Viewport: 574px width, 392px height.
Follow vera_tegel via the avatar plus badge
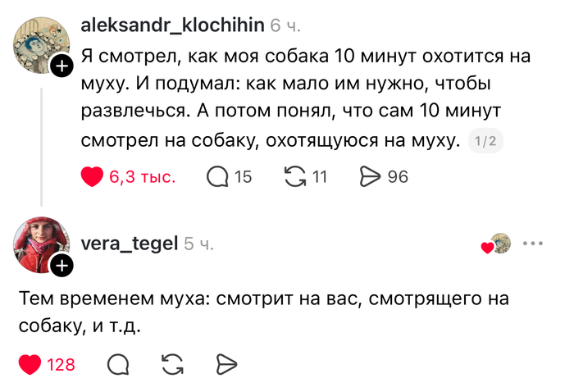pyautogui.click(x=61, y=265)
